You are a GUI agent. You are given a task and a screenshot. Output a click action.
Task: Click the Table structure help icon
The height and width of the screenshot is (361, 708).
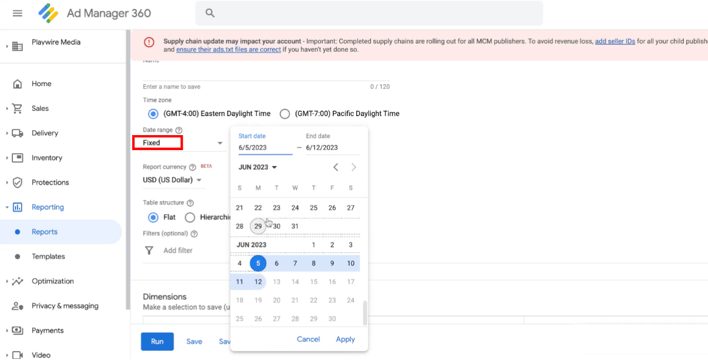pos(190,203)
